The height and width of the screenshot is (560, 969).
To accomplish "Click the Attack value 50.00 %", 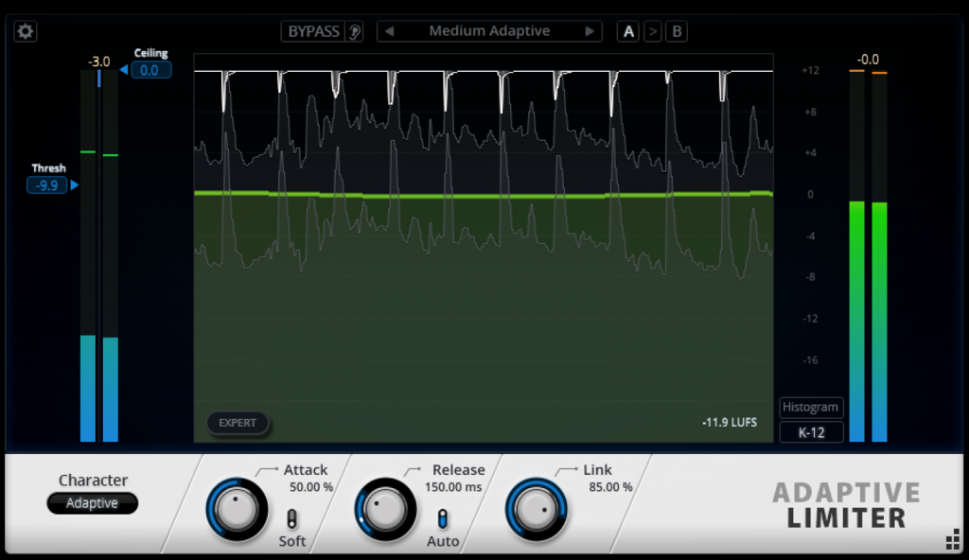I will pos(311,487).
